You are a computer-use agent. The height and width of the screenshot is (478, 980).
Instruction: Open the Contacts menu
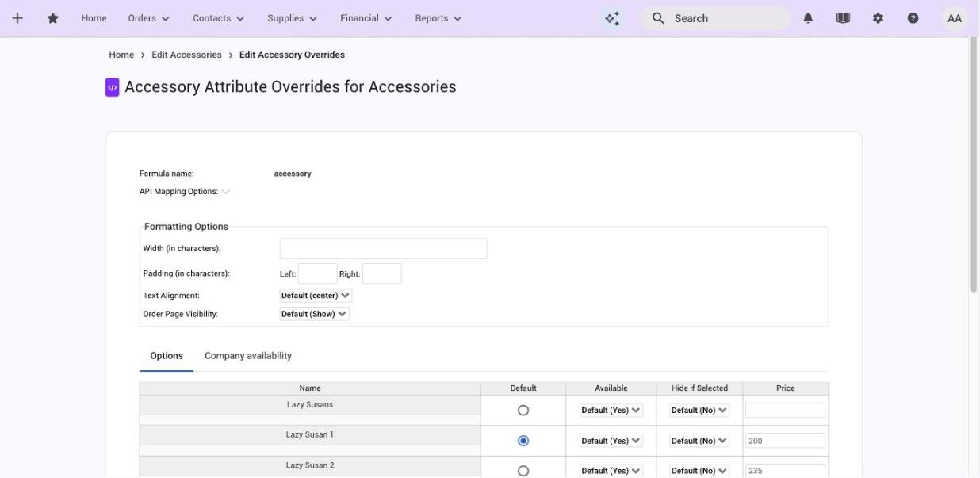218,18
